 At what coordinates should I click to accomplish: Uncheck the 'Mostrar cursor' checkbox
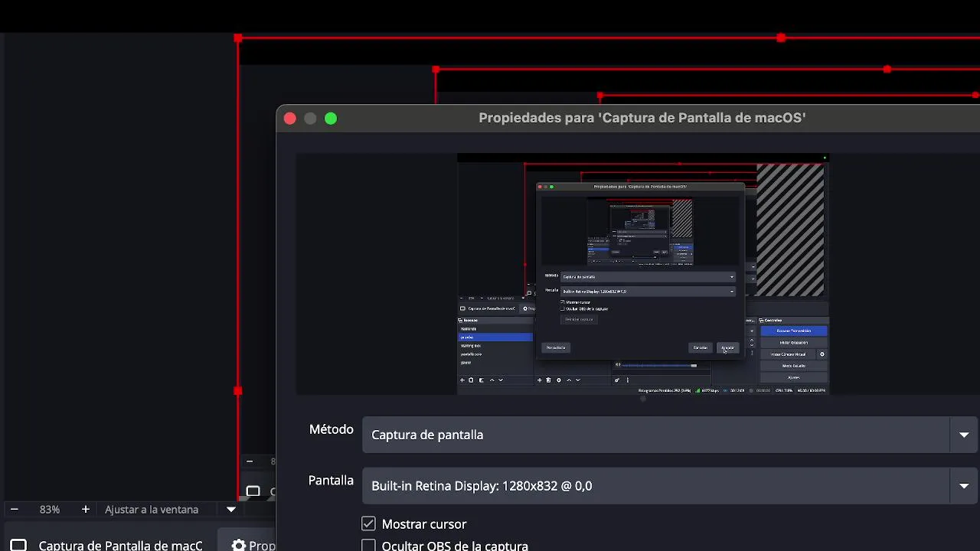pos(368,524)
